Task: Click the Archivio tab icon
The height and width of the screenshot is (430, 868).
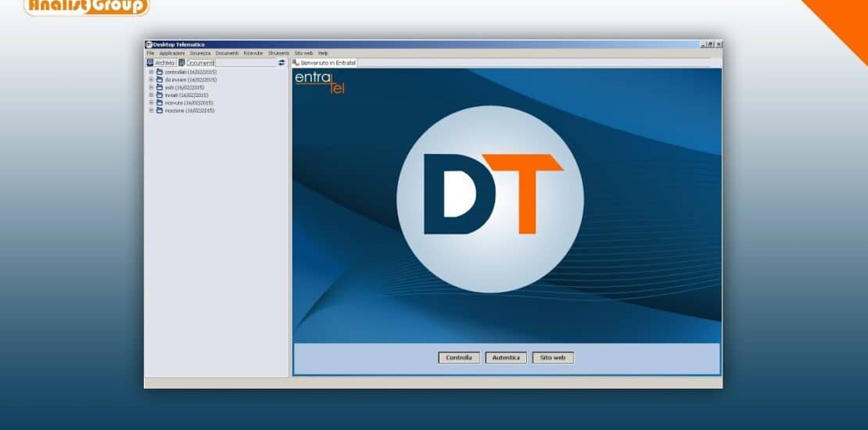Action: tap(150, 63)
